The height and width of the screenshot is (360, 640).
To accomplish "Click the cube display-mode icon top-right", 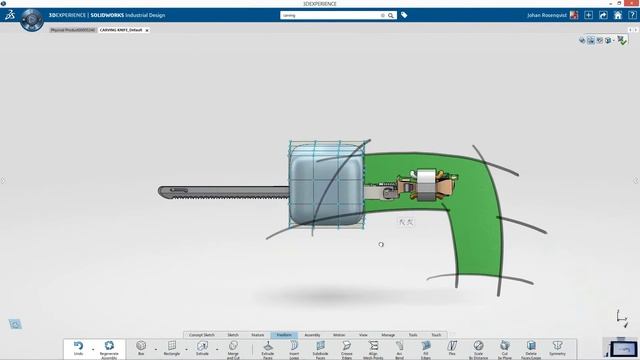I will [x=608, y=40].
